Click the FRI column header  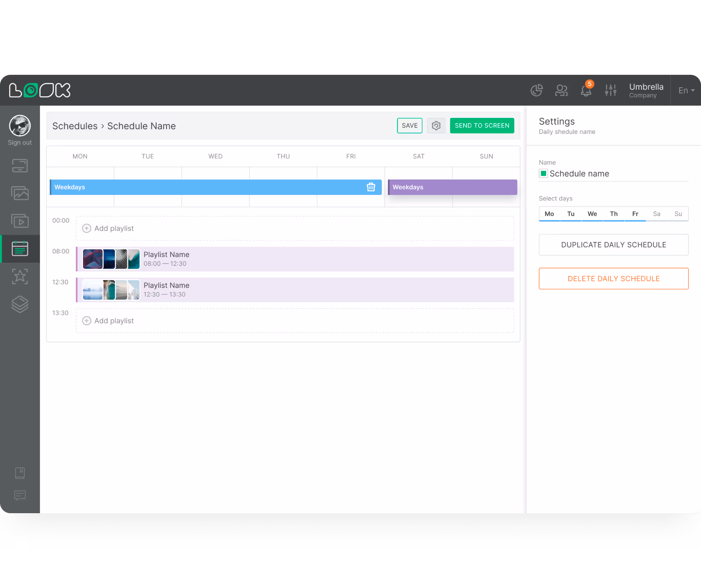tap(351, 157)
